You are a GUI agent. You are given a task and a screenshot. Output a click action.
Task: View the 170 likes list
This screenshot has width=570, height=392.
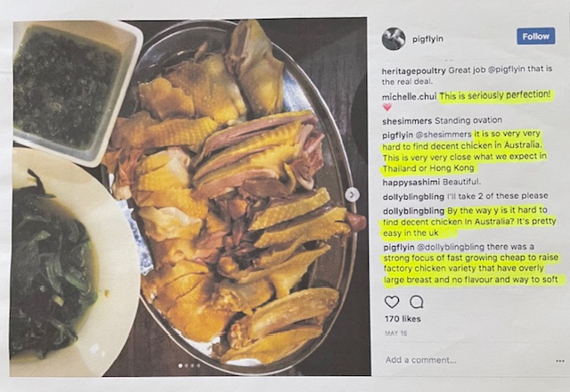tap(403, 319)
